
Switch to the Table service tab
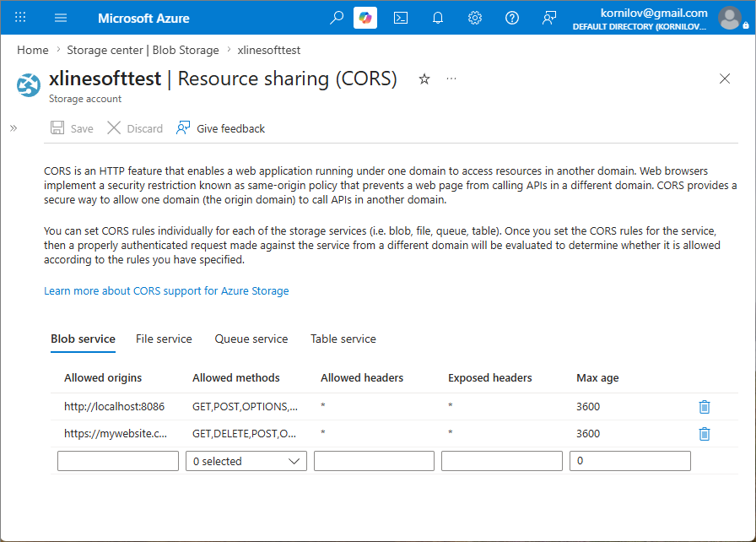point(343,339)
